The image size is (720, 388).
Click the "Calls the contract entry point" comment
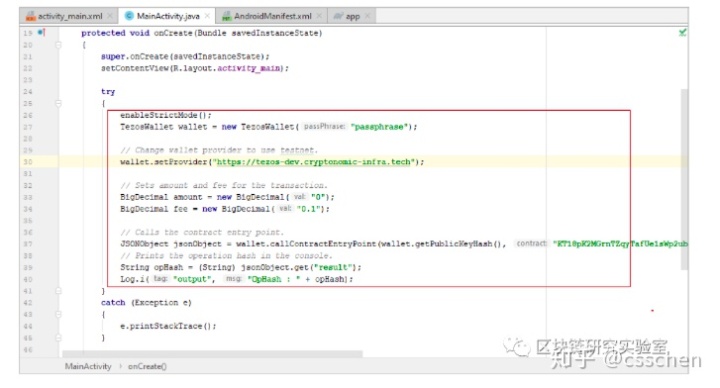202,232
